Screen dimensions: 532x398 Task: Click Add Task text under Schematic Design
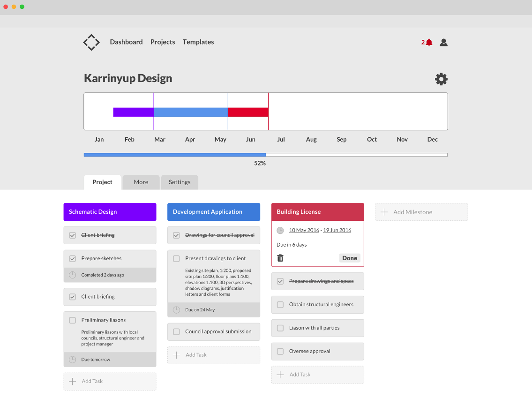[92, 382]
